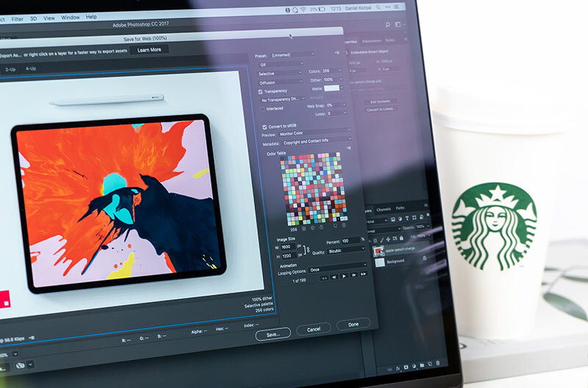Screen dimensions: 588x388
Task: Switch to the 2-Up preview tab
Action: pos(10,69)
